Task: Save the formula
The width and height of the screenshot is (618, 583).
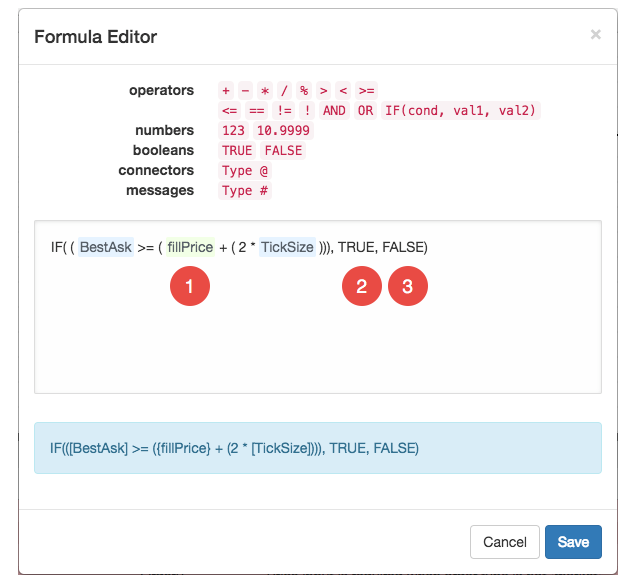Action: (x=573, y=542)
